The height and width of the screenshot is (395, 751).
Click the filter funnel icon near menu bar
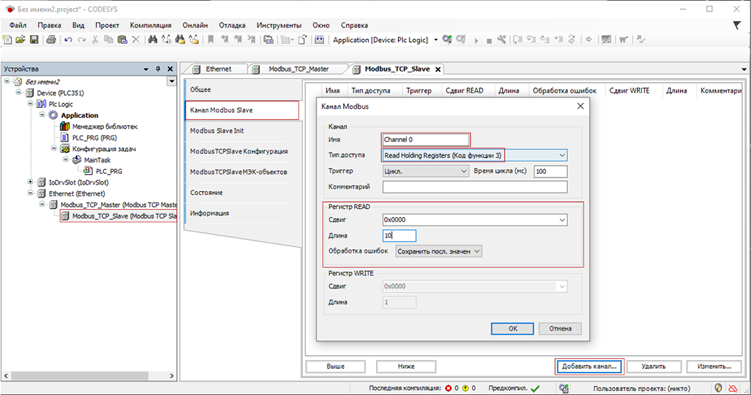pyautogui.click(x=737, y=25)
